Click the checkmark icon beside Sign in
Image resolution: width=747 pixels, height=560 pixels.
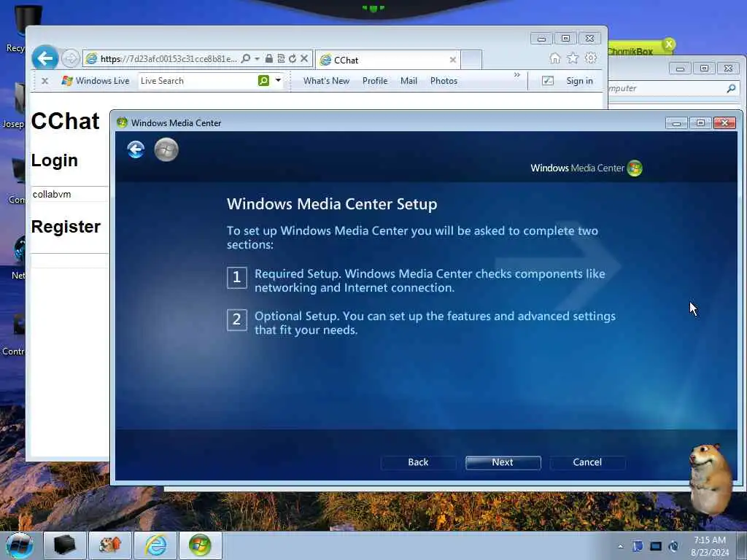(x=548, y=81)
